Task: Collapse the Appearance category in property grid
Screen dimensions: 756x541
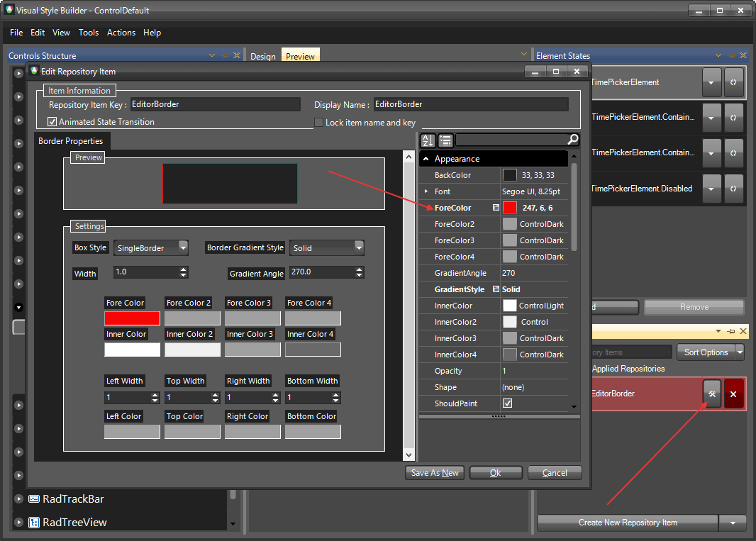Action: (x=428, y=158)
